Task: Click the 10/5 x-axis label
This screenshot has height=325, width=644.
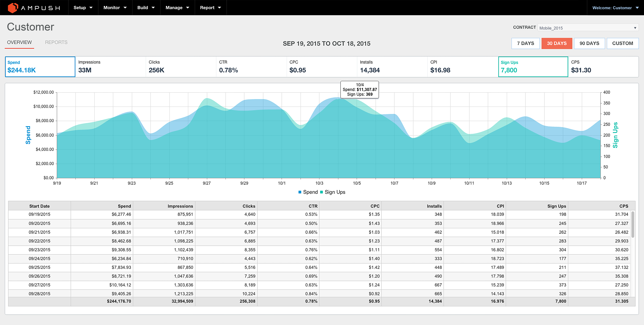Action: [x=357, y=183]
